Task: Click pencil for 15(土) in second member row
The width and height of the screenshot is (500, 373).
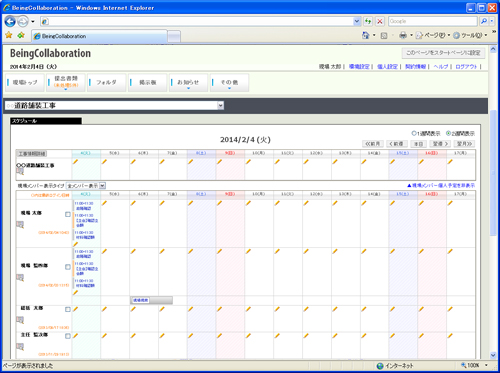Action: click(x=392, y=251)
